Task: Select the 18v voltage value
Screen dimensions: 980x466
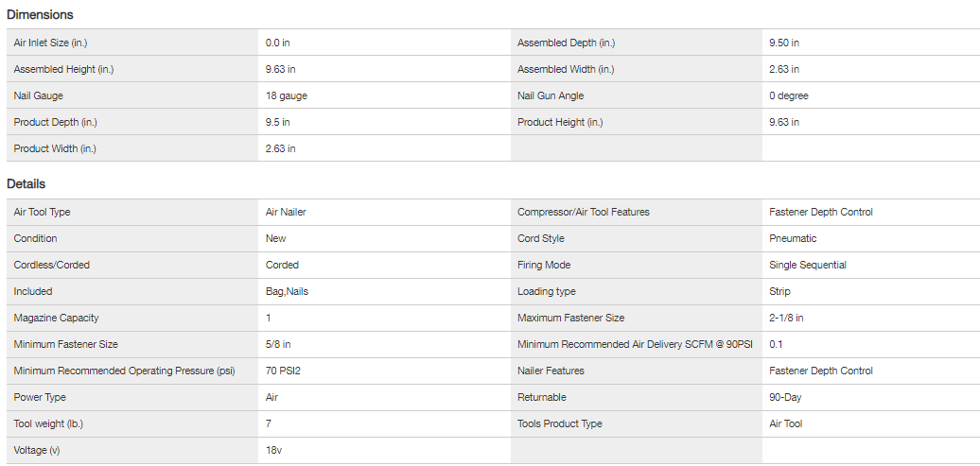Action: coord(274,450)
